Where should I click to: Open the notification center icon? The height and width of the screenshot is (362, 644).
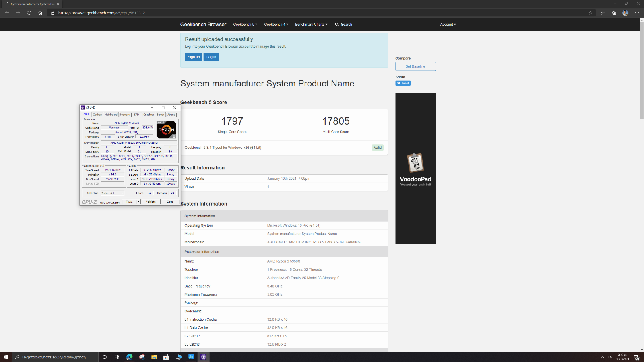[x=636, y=357]
